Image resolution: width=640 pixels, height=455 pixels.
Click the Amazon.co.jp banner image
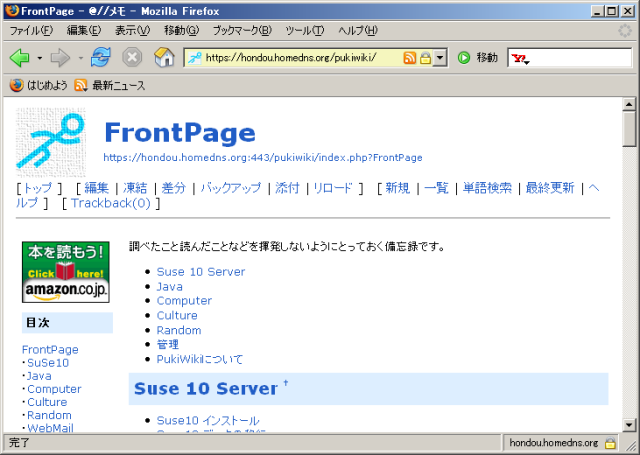(x=66, y=272)
